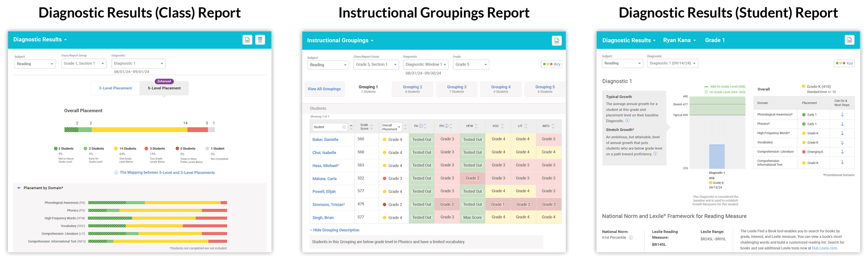The width and height of the screenshot is (868, 260).
Task: Open Hub.Lexile.com link
Action: point(824,248)
